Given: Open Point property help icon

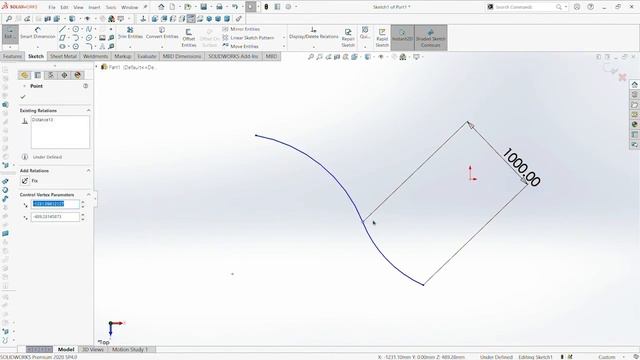Looking at the screenshot, I should click(x=86, y=86).
